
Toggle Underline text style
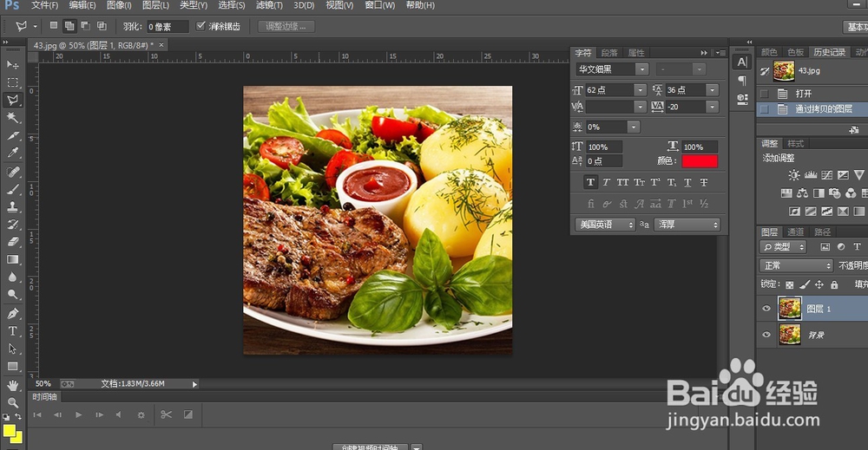click(687, 182)
